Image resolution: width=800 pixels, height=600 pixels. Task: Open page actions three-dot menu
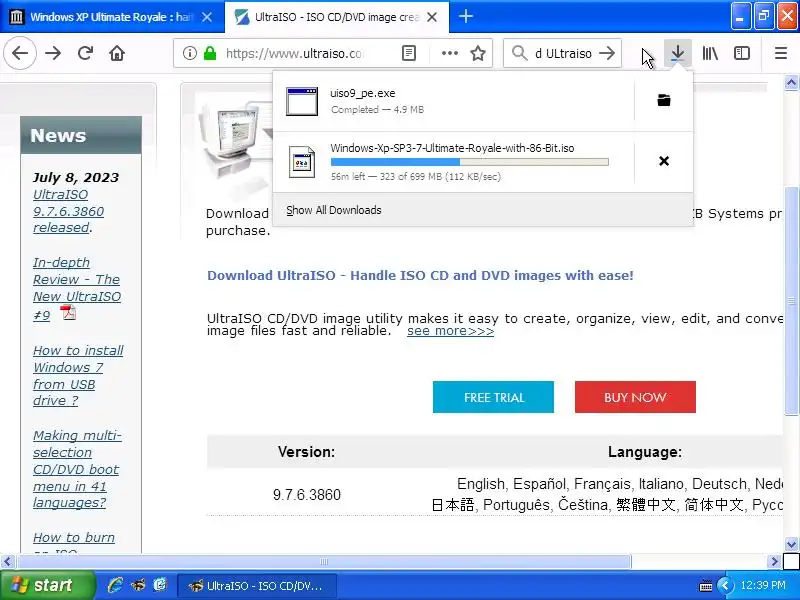[x=449, y=53]
